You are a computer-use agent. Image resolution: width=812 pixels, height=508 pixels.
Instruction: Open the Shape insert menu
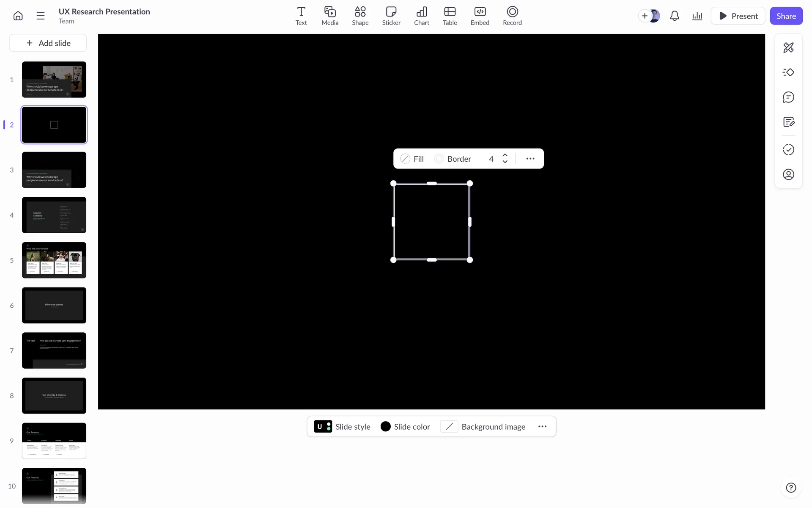pos(360,16)
